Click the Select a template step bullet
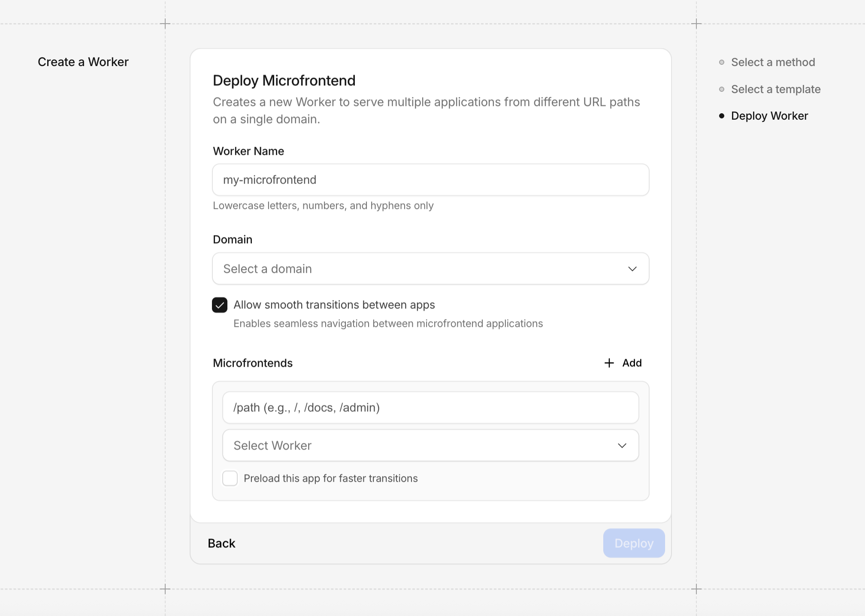The width and height of the screenshot is (865, 616). click(x=722, y=89)
